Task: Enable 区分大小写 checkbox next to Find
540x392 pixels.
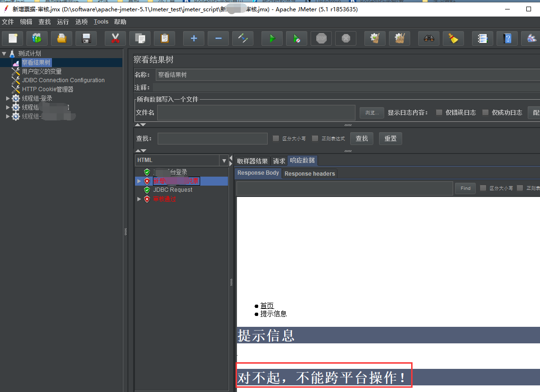Action: [483, 187]
